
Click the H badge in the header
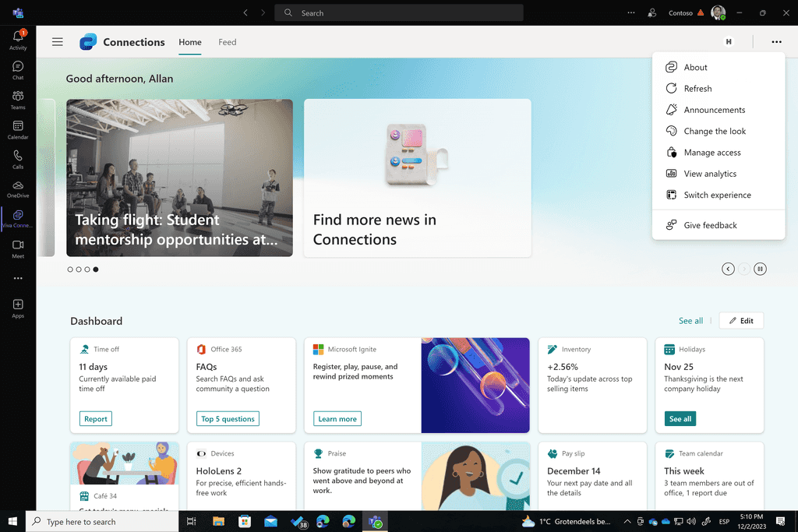coord(729,42)
